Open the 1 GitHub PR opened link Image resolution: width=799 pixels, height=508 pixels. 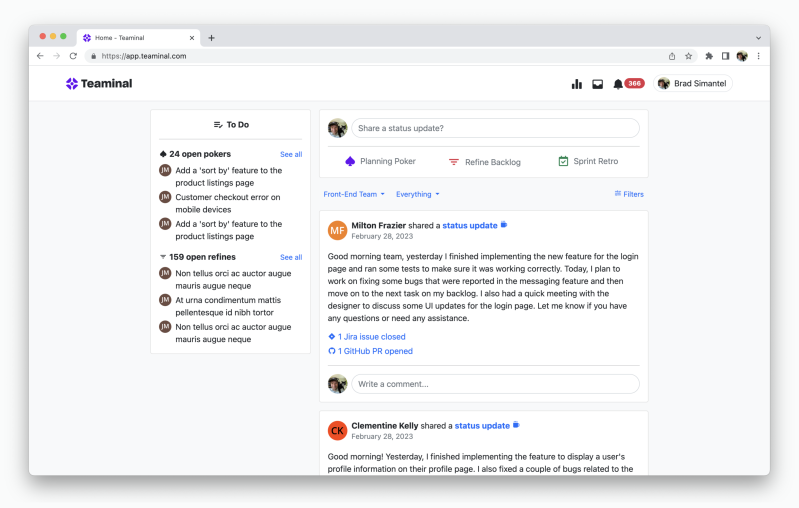(370, 351)
